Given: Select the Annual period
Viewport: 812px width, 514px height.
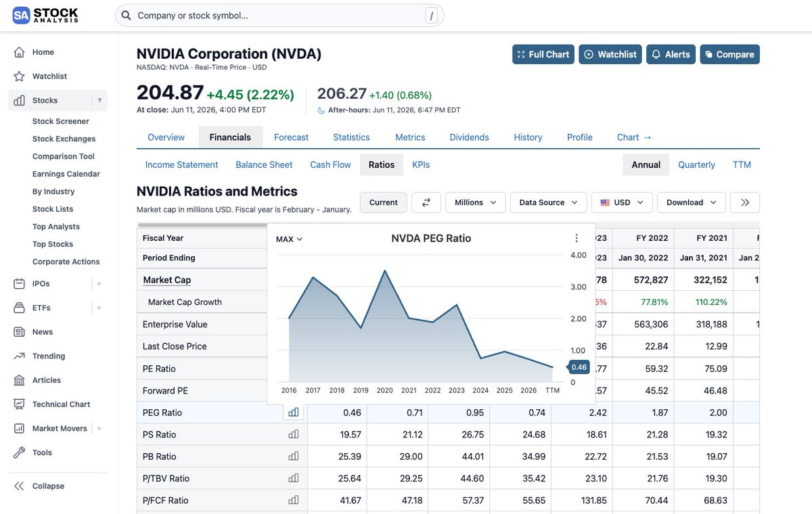Looking at the screenshot, I should coord(646,164).
